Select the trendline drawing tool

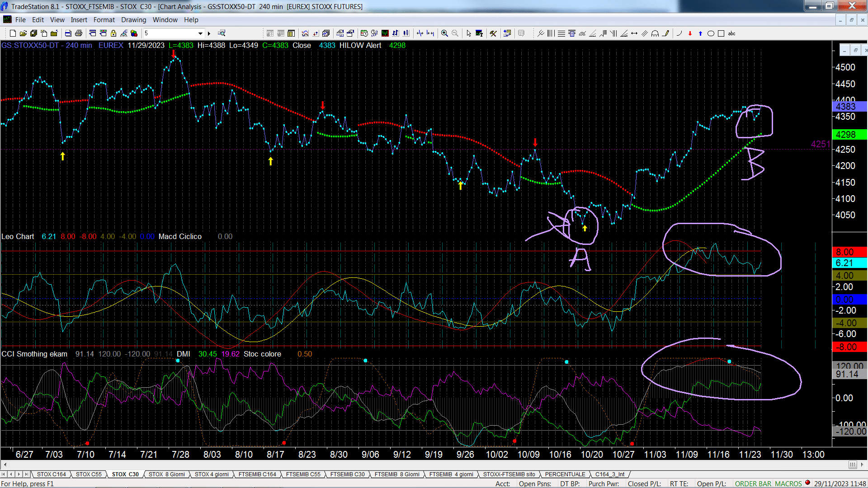(540, 33)
